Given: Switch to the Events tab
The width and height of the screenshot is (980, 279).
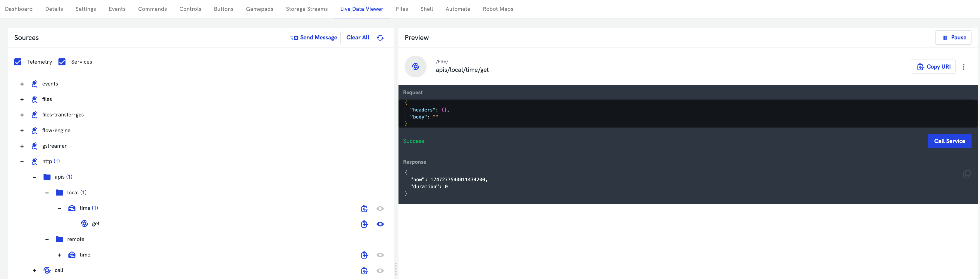Looking at the screenshot, I should coord(117,9).
